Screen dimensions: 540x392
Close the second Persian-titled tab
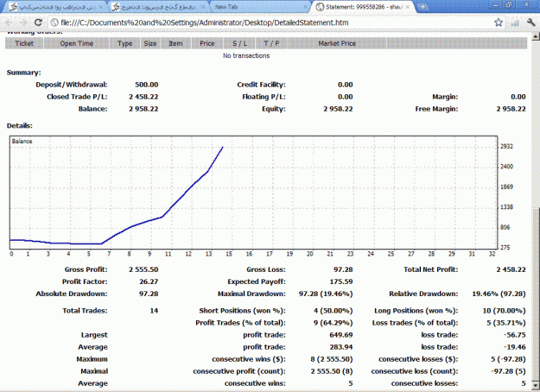tap(203, 7)
